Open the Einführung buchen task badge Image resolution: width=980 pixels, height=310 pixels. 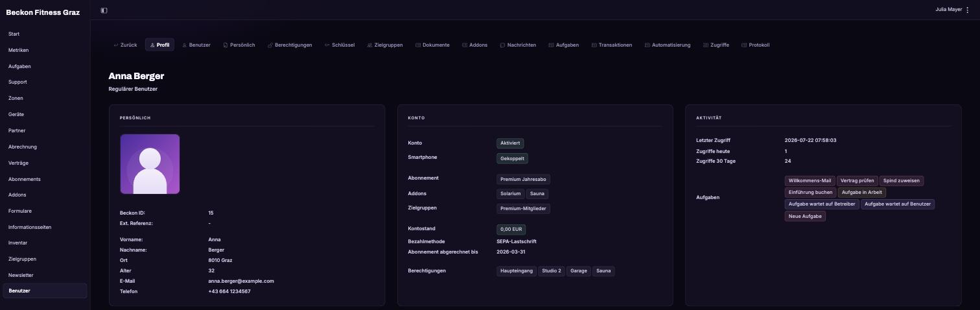click(x=810, y=193)
